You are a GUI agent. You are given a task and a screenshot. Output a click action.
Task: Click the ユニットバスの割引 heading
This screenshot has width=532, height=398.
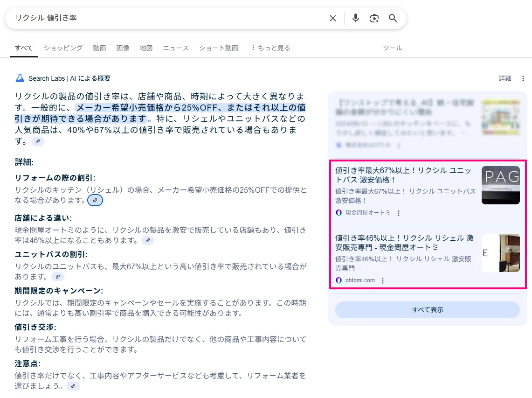(51, 254)
